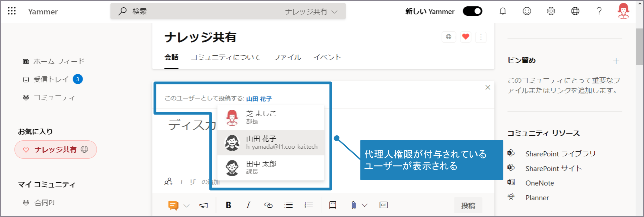Select 田中 太郎 from delegate list
The image size is (644, 217).
click(271, 167)
